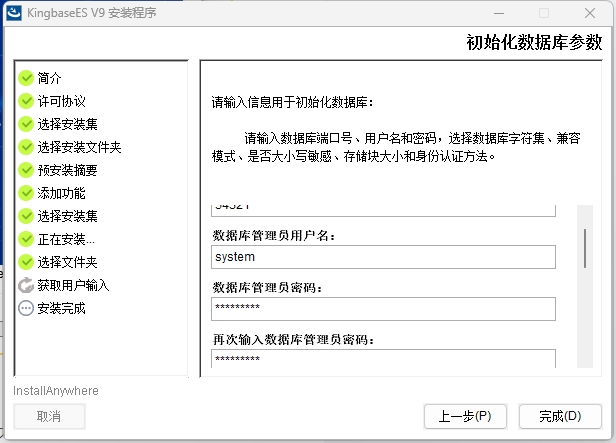Click the pending dots icon beside 安装完成
The height and width of the screenshot is (443, 616).
(x=26, y=308)
